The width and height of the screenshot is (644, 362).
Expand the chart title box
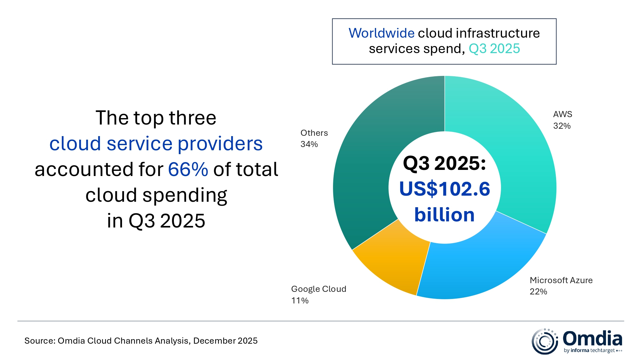[x=444, y=42]
